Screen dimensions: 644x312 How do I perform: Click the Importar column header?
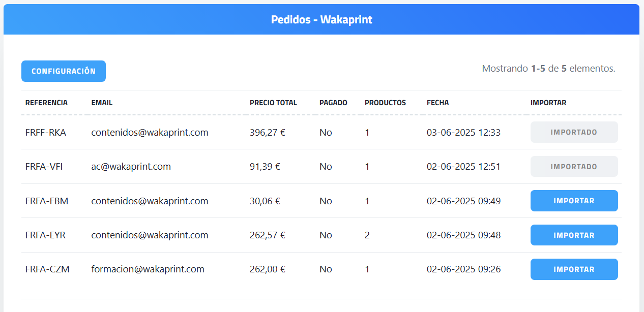click(548, 103)
